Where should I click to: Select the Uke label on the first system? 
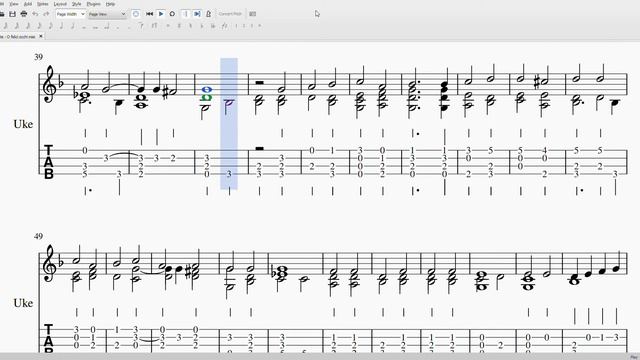(x=23, y=124)
